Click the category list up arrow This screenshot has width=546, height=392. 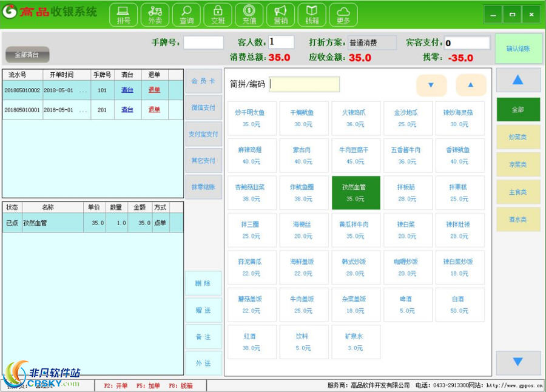coord(518,80)
